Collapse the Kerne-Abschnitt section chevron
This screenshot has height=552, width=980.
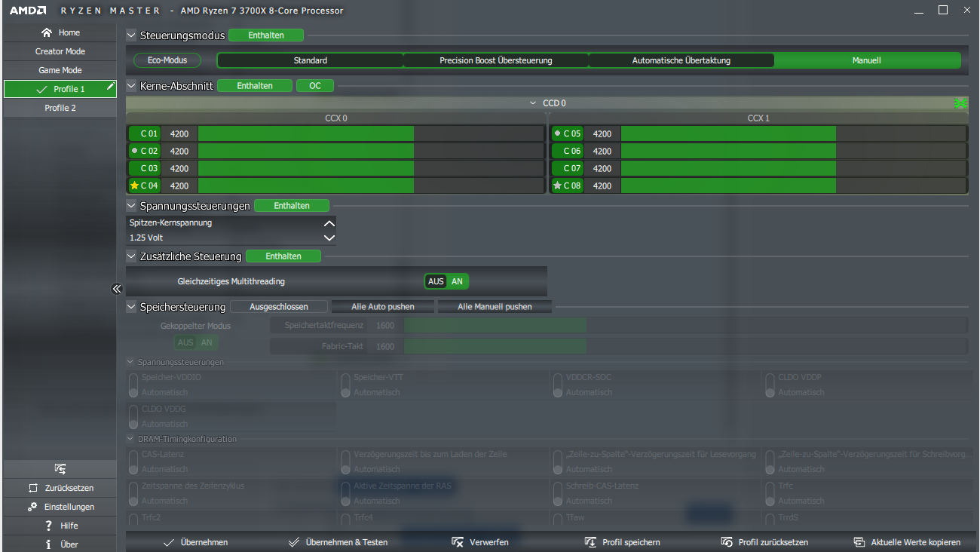[132, 86]
